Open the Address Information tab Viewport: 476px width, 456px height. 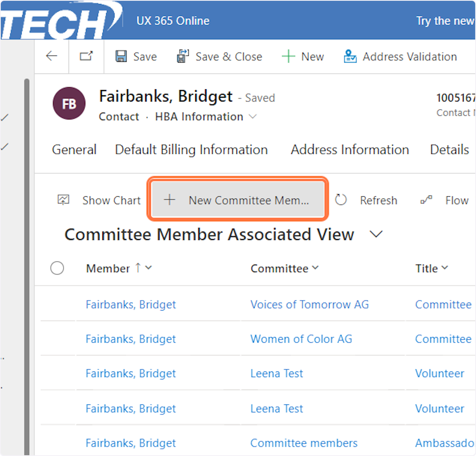(349, 149)
